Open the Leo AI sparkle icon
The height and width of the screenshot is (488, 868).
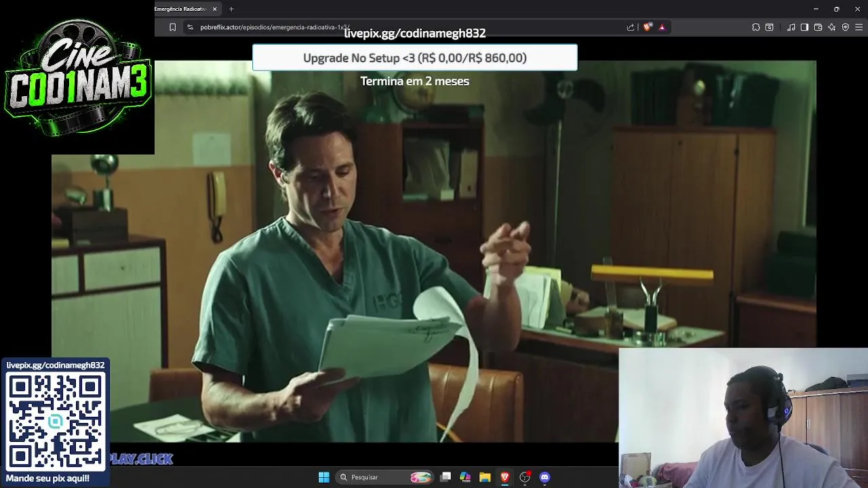point(831,27)
